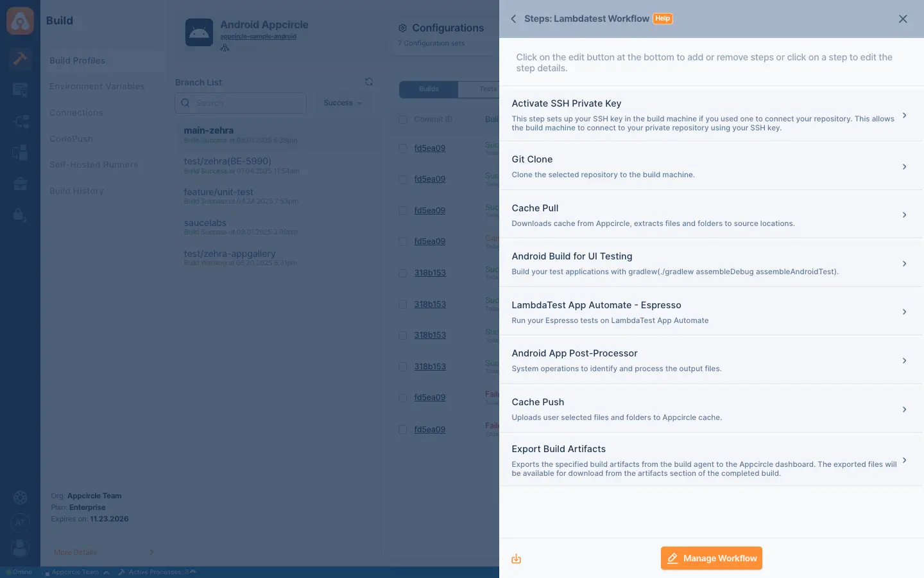This screenshot has width=924, height=578.
Task: Open Build History menu item
Action: (x=76, y=191)
